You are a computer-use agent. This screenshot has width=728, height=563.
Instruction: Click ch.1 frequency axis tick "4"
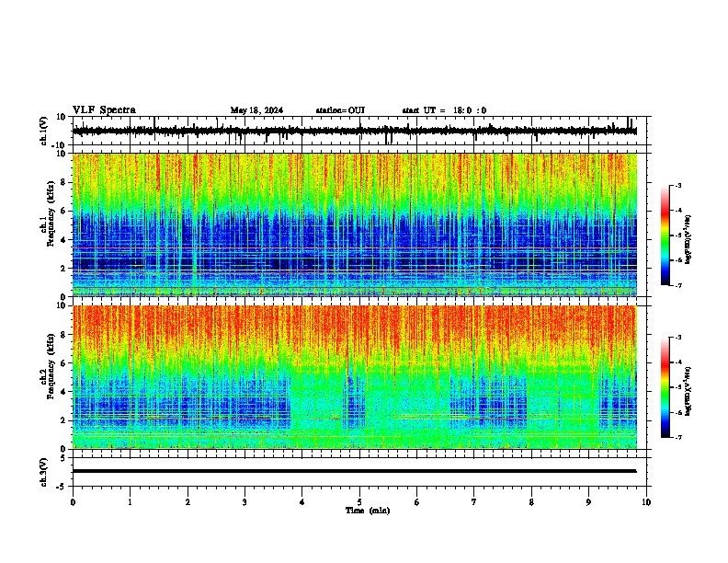point(63,240)
